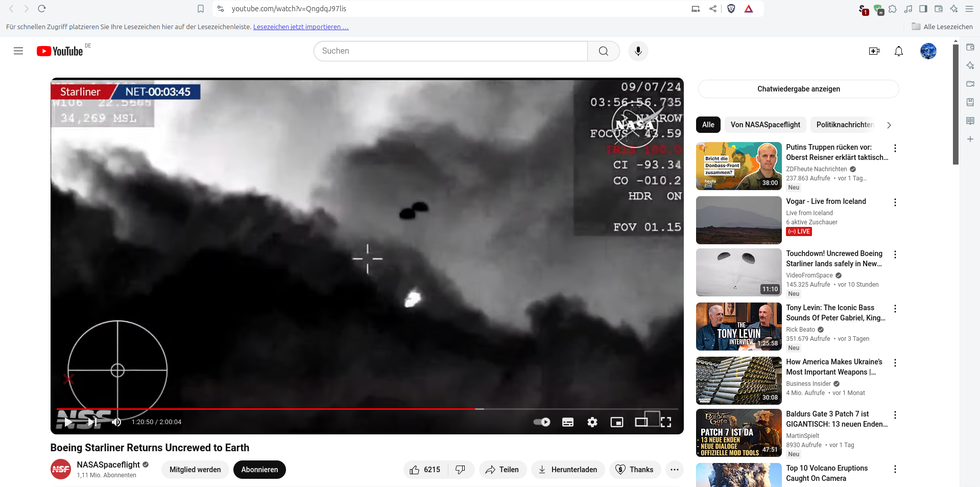Screen dimensions: 980x487
Task: Open the Brave Shields icon
Action: 731,9
